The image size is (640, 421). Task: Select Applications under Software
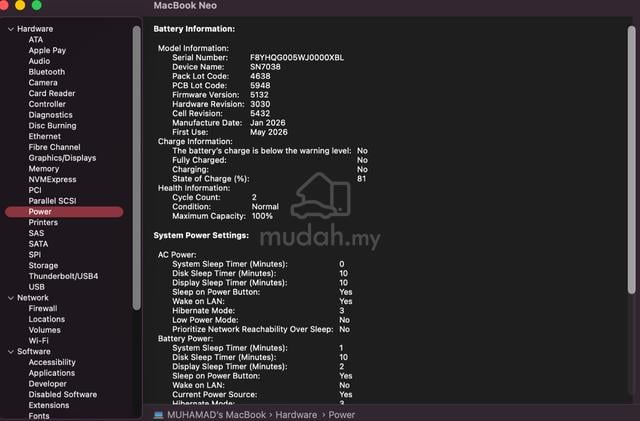51,373
